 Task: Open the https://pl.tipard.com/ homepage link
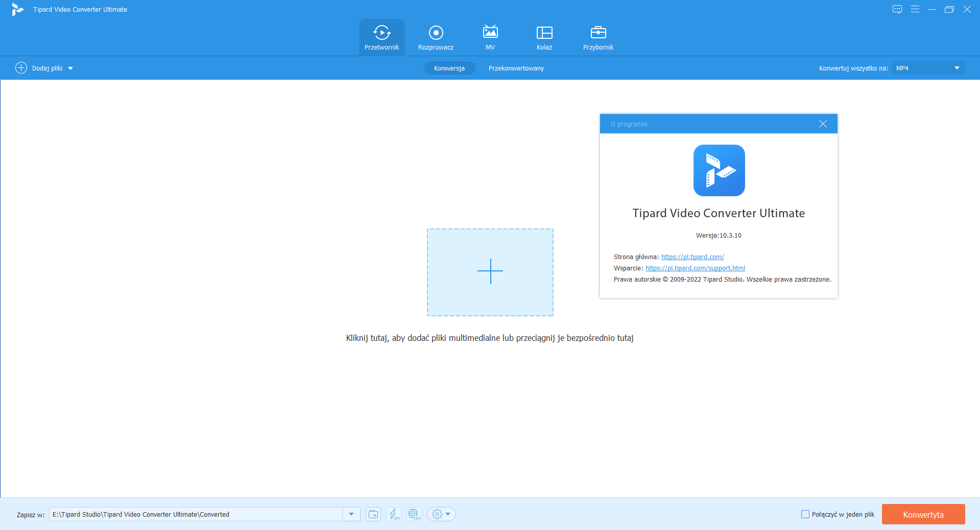point(692,257)
